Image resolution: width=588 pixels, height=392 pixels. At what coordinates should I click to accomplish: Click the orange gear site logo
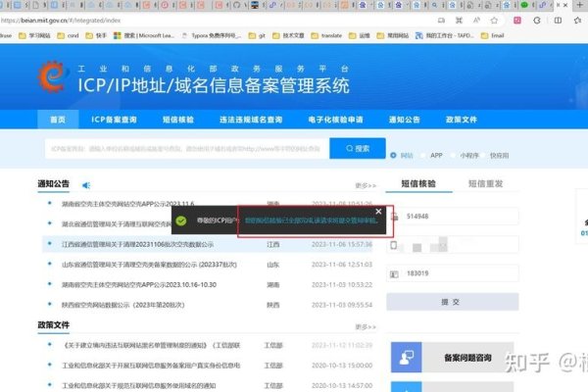pos(53,76)
